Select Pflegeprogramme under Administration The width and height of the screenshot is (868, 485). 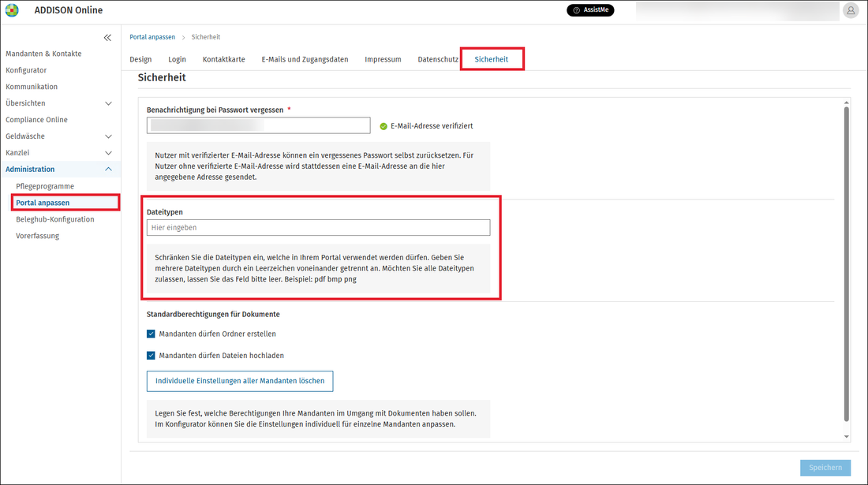pyautogui.click(x=45, y=186)
